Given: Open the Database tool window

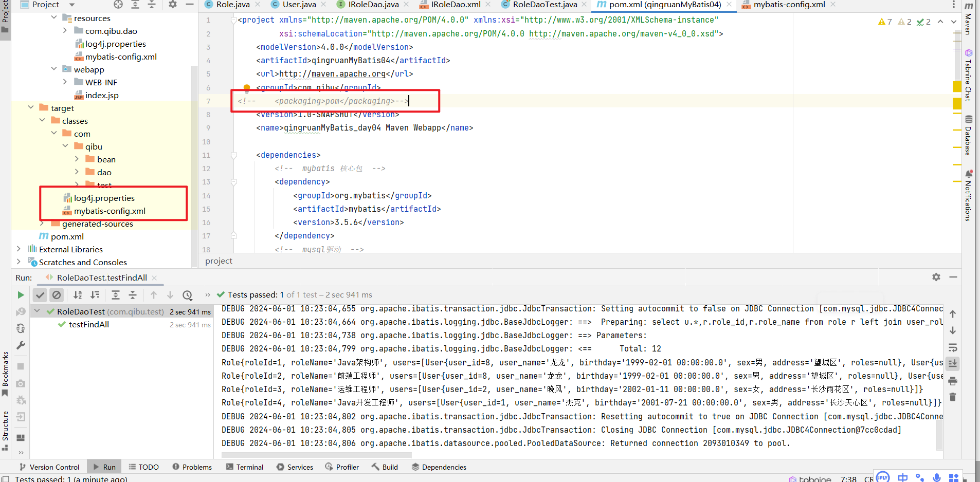Looking at the screenshot, I should (x=968, y=135).
